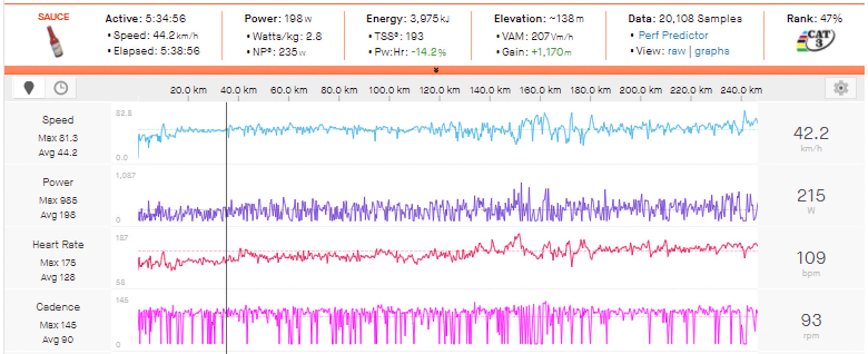Viewport: 868px width, 354px height.
Task: Click the Rank: 47% text
Action: [814, 18]
